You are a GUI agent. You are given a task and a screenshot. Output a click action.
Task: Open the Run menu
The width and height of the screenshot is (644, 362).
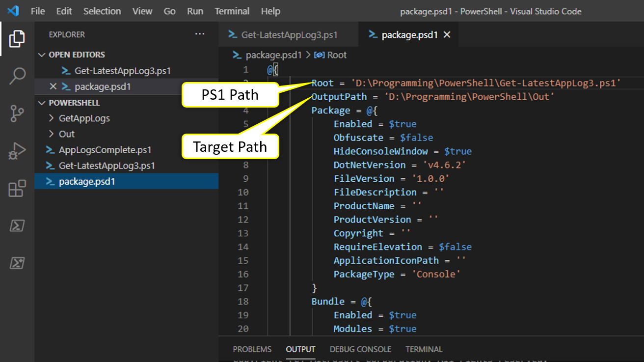pos(195,11)
